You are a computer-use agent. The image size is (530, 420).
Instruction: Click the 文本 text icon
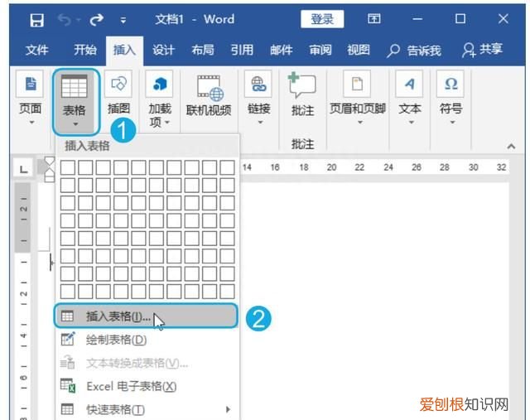click(409, 84)
